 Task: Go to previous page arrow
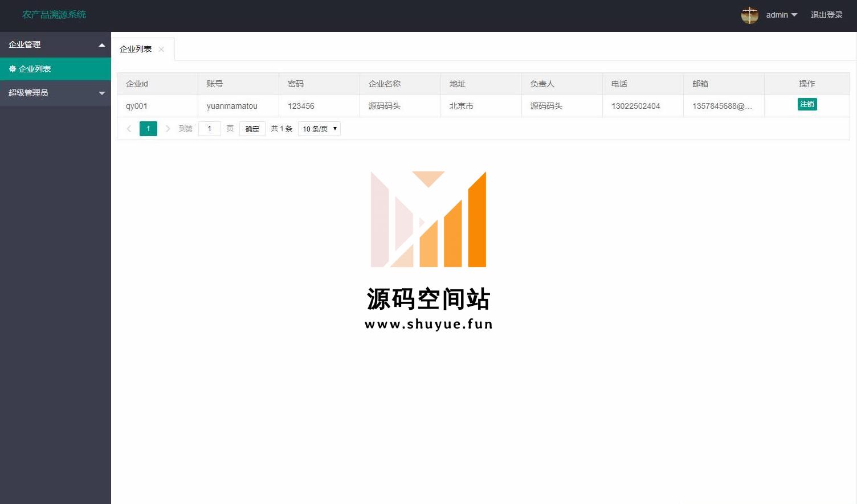click(129, 129)
